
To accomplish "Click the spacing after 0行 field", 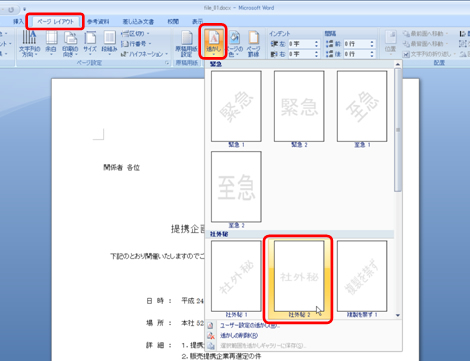I will pyautogui.click(x=356, y=54).
